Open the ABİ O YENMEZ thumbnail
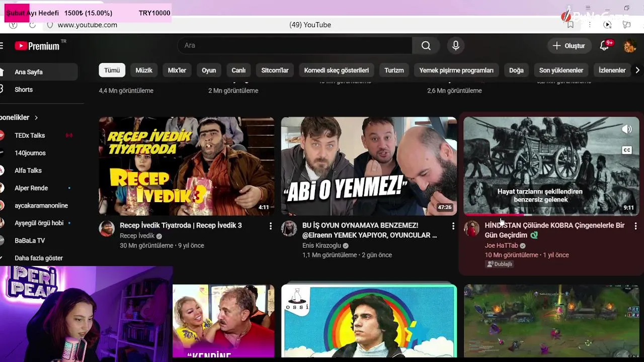Viewport: 644px width, 362px height. [x=369, y=166]
